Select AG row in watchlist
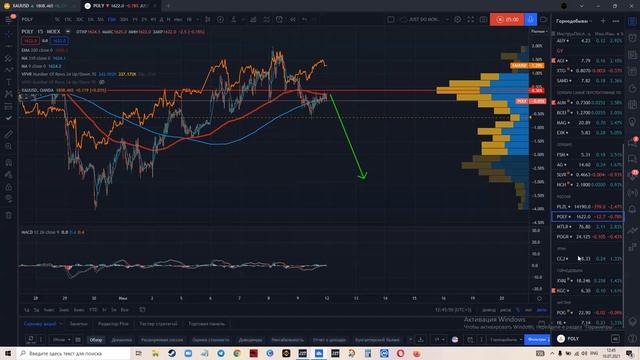The image size is (640, 360). point(588,164)
